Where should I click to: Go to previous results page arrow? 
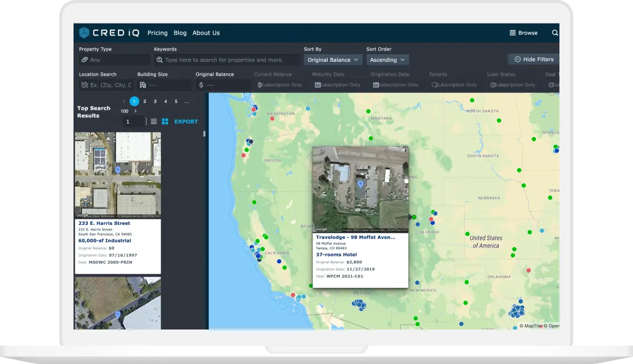pos(124,101)
